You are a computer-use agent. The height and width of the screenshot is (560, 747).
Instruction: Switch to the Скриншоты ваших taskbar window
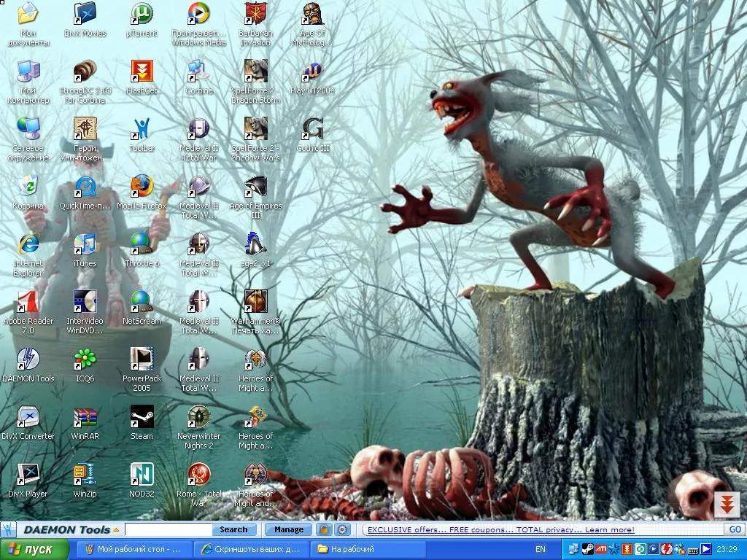coord(251,549)
